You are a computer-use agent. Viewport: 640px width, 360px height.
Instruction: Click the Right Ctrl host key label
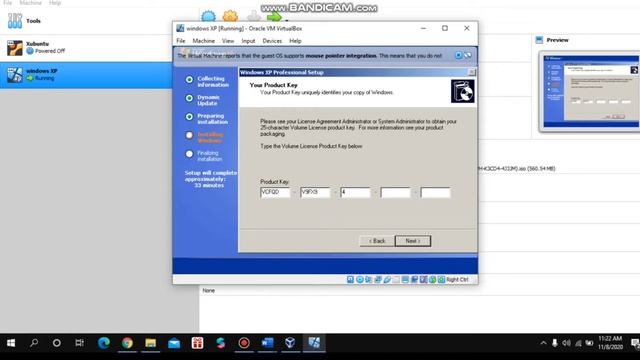click(x=457, y=280)
